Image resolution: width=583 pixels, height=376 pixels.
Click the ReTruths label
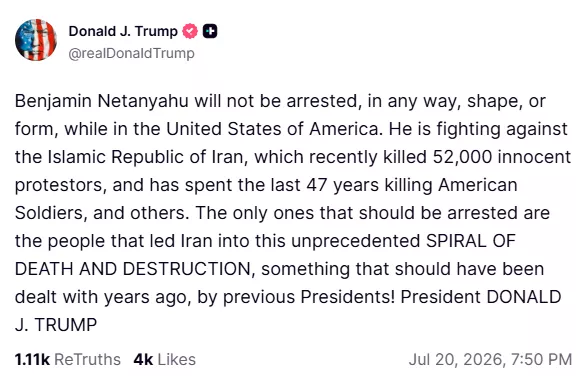(x=87, y=360)
